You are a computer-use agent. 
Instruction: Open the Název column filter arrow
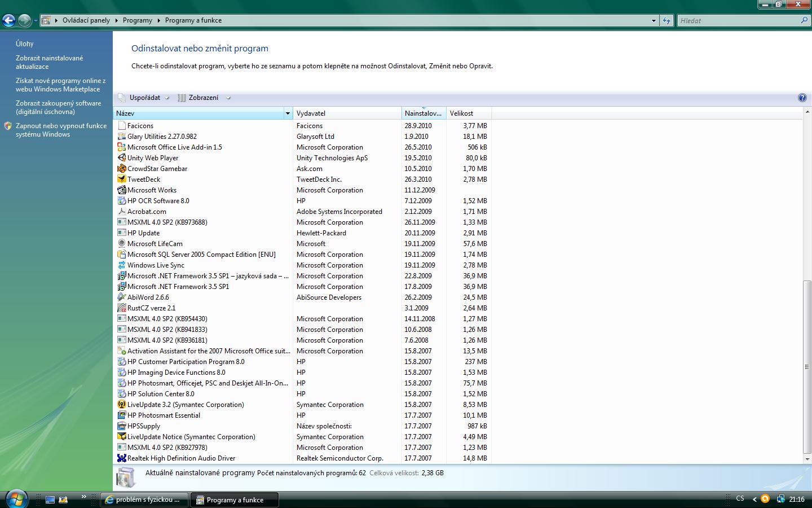coord(288,113)
